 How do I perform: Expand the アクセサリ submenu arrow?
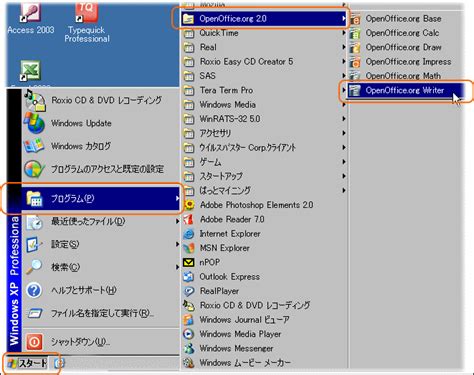tap(343, 133)
